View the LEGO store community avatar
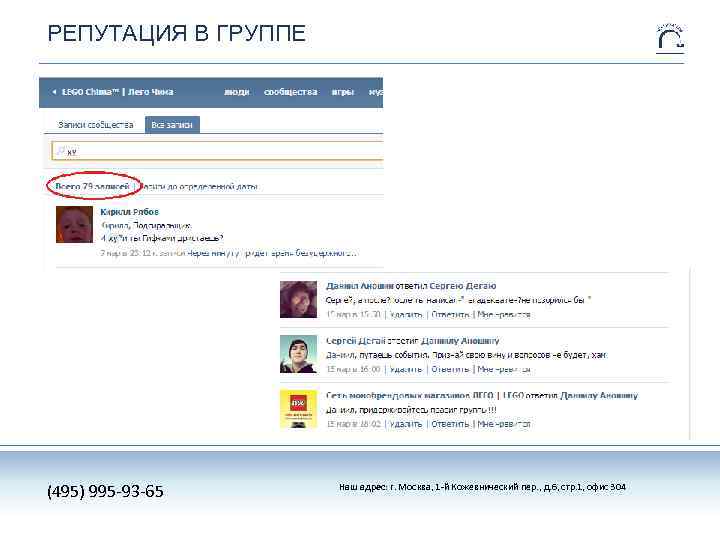The image size is (720, 540). (298, 409)
